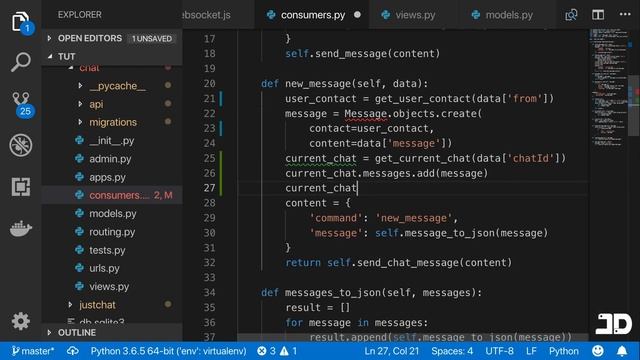Open the Manage gear menu
Screen dimensions: 640x360
tap(20, 321)
